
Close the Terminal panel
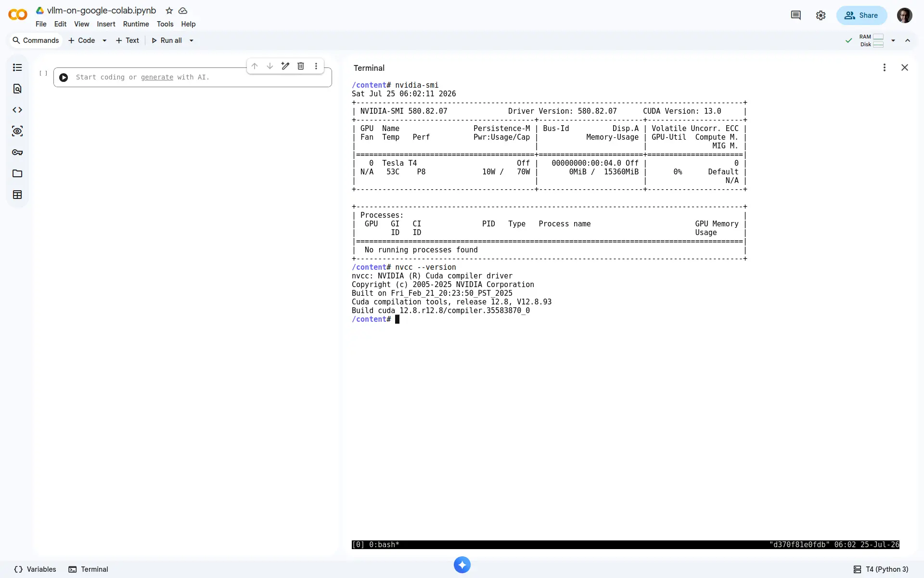[x=905, y=67]
